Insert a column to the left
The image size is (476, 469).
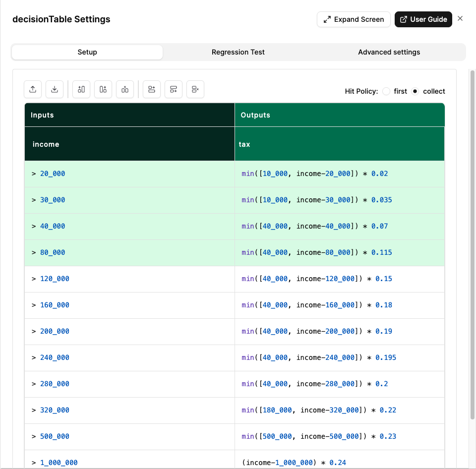coord(81,89)
